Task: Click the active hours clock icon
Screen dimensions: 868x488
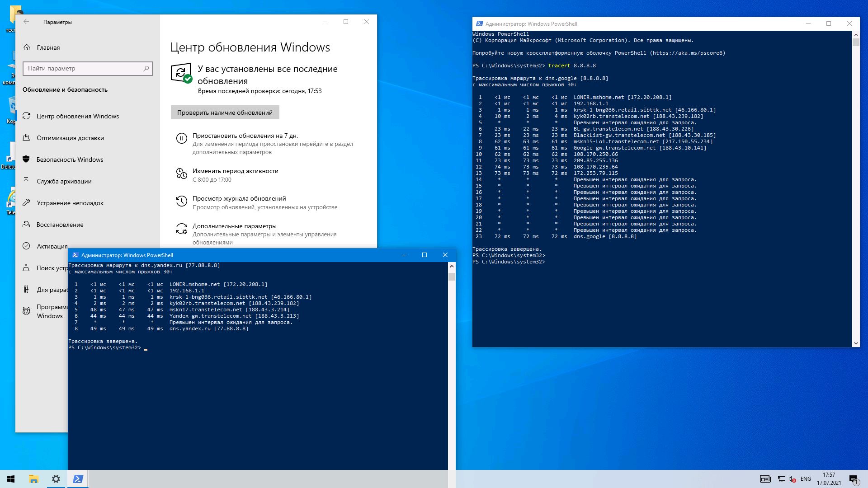Action: point(181,174)
